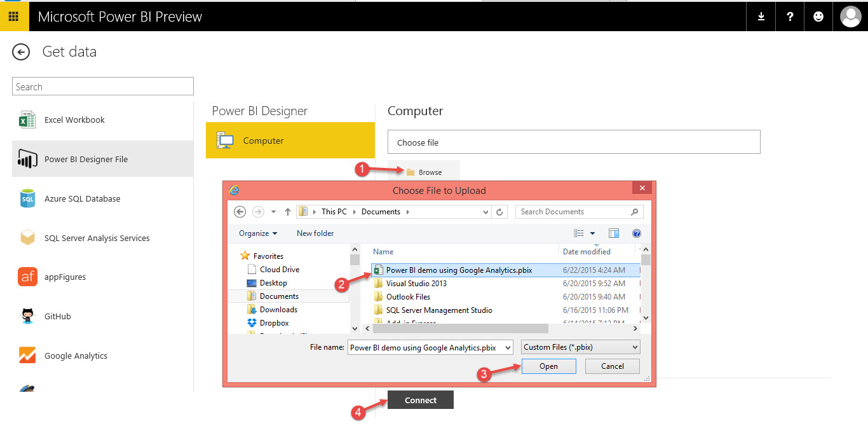Open Power BI help via question mark icon
The width and height of the screenshot is (868, 428).
pyautogui.click(x=789, y=16)
